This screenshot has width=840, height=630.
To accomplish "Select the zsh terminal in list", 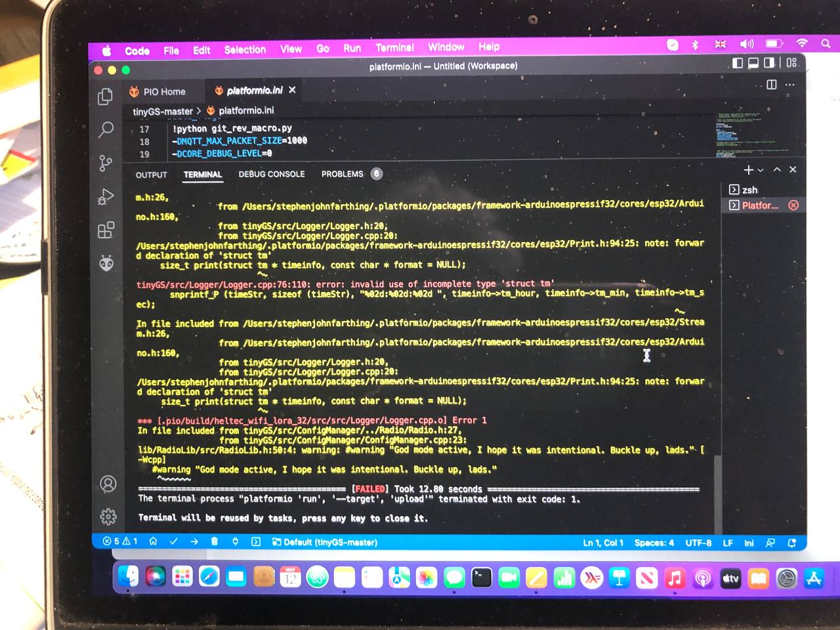I will click(x=749, y=190).
